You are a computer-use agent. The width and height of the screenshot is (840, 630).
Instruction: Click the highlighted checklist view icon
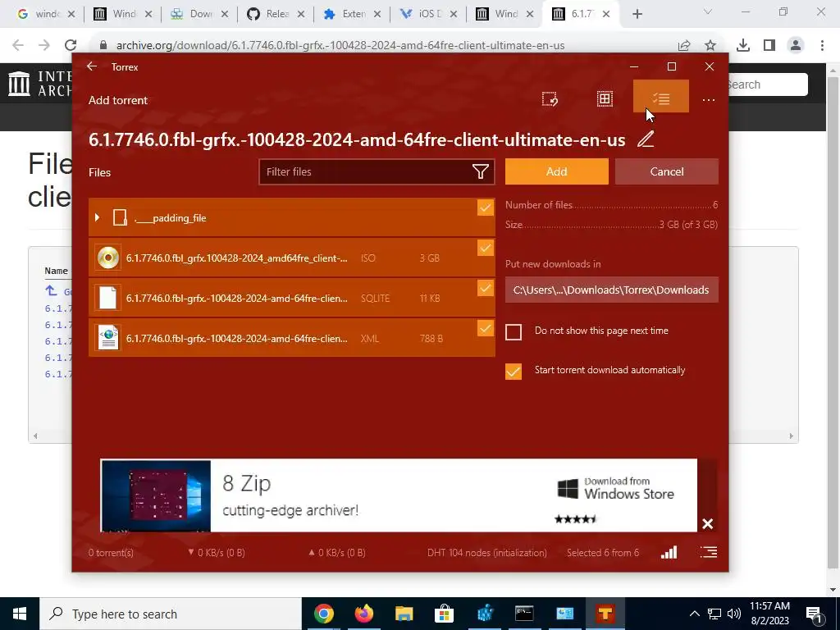pyautogui.click(x=660, y=97)
